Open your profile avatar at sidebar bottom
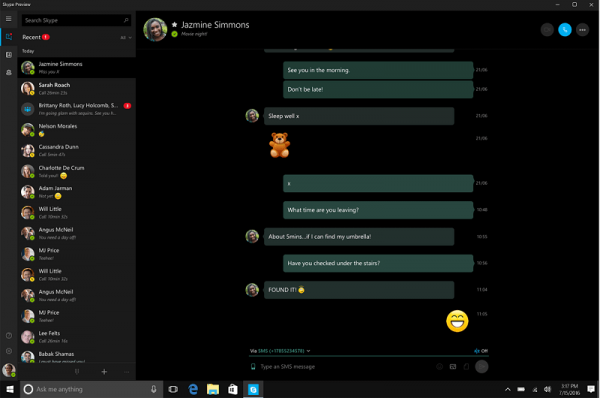This screenshot has width=600, height=398. [8, 370]
